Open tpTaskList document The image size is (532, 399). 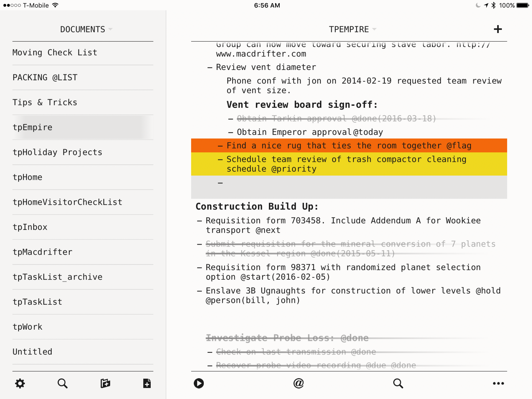click(x=83, y=302)
